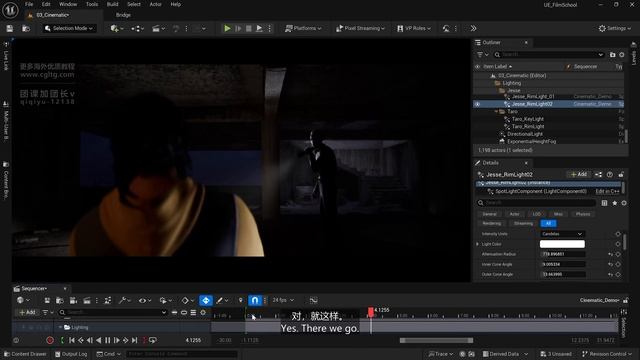The width and height of the screenshot is (640, 360).
Task: Open the Cinematics clapperboard menu
Action: click(x=158, y=28)
